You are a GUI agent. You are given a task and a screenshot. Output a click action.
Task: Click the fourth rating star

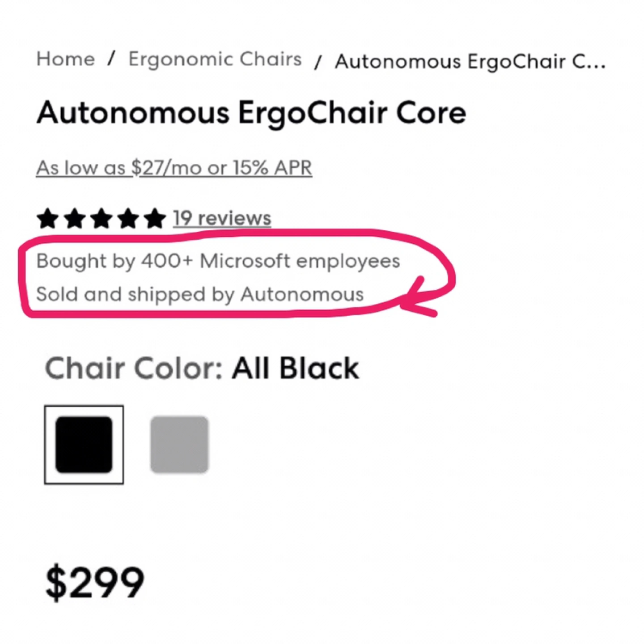point(128,219)
